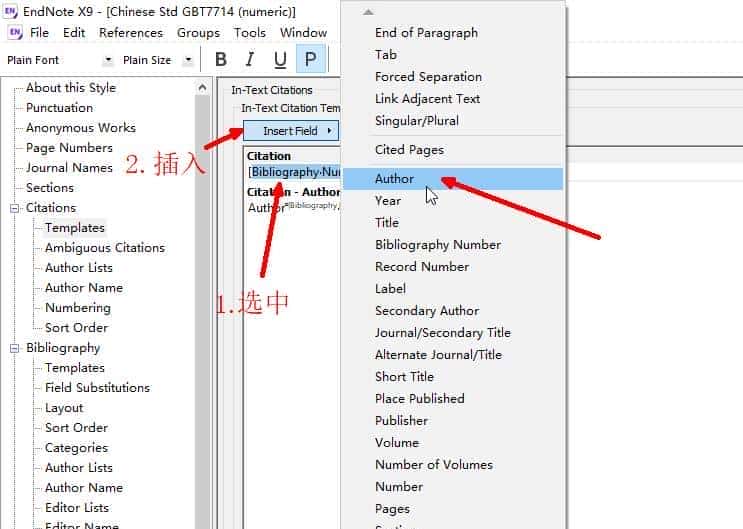Collapse the Citations tree node
Viewport: 743px width, 529px height.
click(x=15, y=208)
